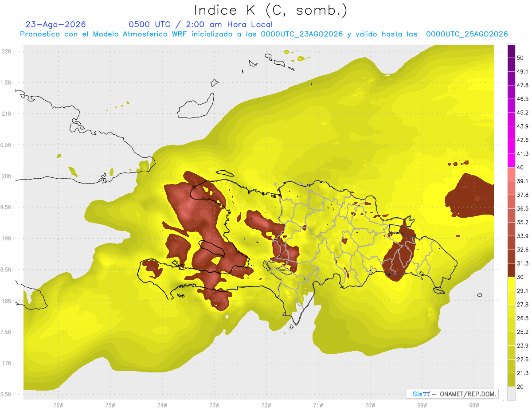The height and width of the screenshot is (411, 532).
Task: Click the colorbar label '22.6'
Action: pyautogui.click(x=523, y=360)
